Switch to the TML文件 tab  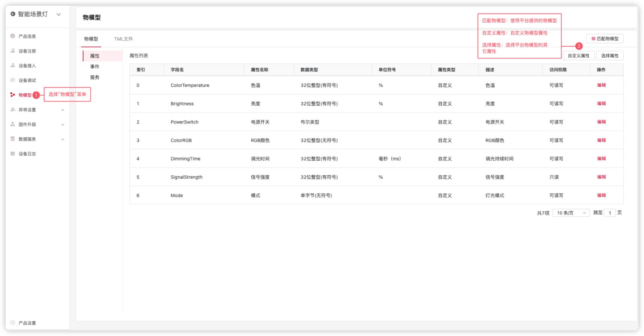point(123,39)
